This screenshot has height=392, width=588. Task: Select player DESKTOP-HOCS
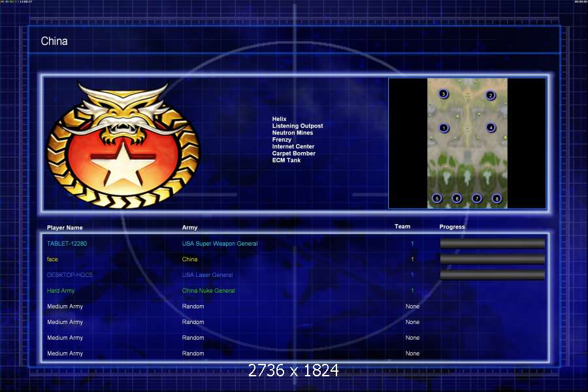coord(70,275)
